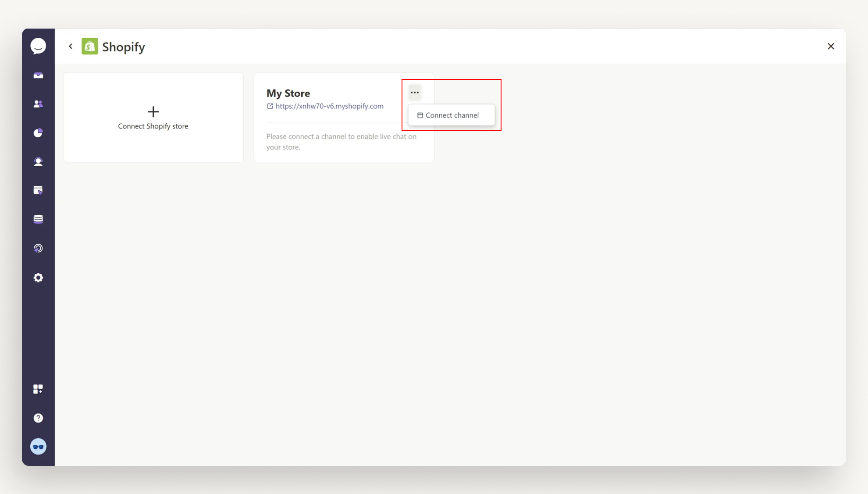
Task: Open the circular chat automation icon
Action: 38,248
